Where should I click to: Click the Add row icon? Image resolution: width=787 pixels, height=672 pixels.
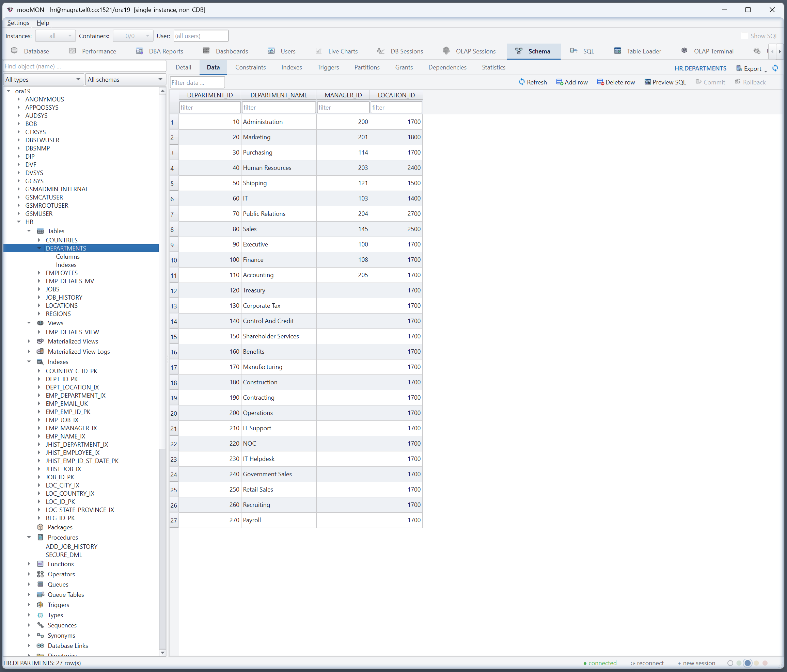(560, 82)
